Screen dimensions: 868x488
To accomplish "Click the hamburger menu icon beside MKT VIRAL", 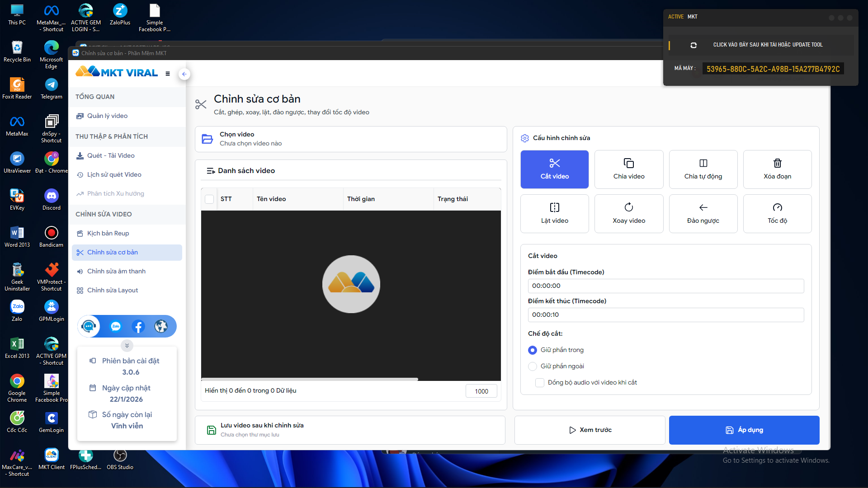I will pyautogui.click(x=168, y=74).
